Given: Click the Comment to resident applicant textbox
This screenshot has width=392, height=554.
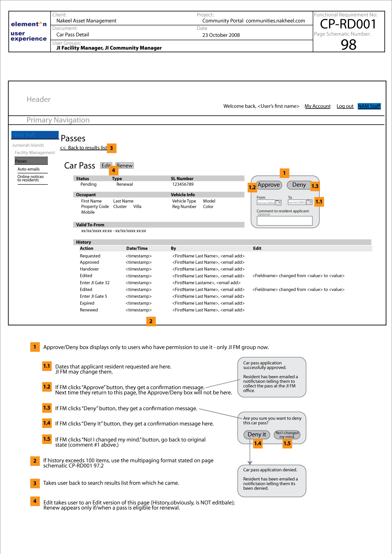Looking at the screenshot, I should tap(285, 221).
